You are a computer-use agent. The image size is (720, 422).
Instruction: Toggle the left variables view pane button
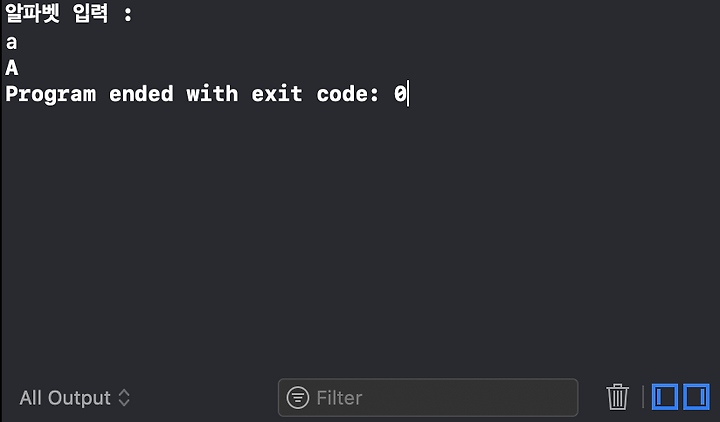coord(664,397)
